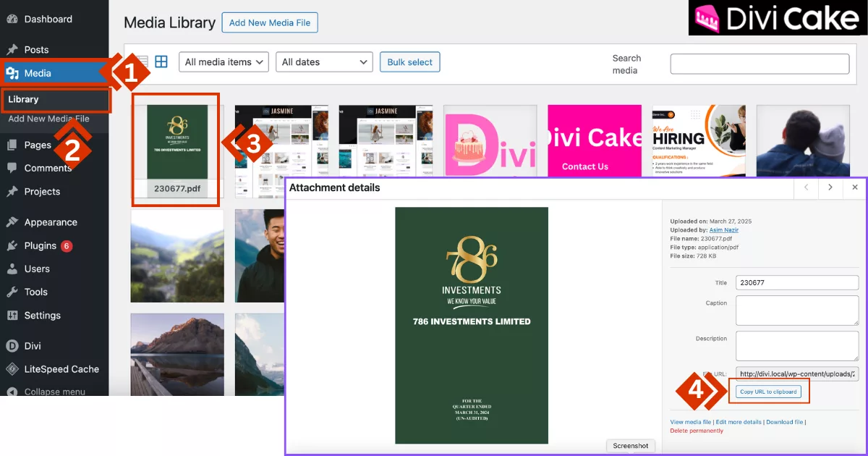Focus the Search media input field
The width and height of the screenshot is (868, 456).
(759, 64)
